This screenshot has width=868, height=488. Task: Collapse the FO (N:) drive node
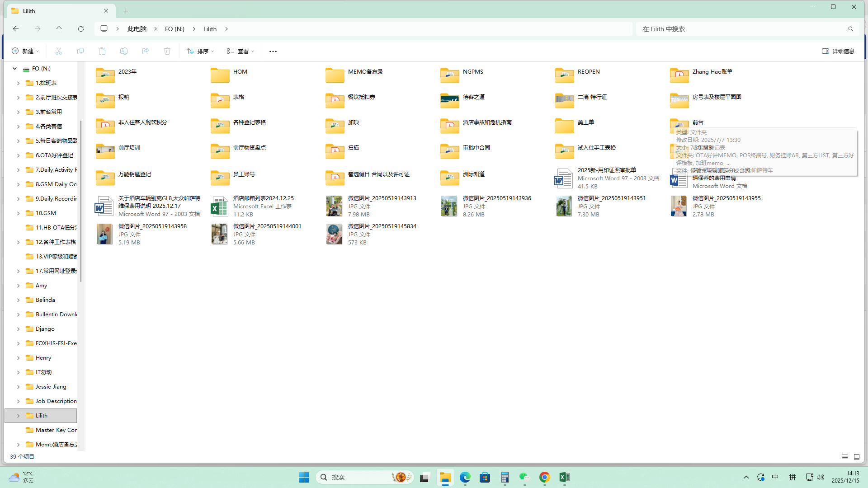(14, 69)
